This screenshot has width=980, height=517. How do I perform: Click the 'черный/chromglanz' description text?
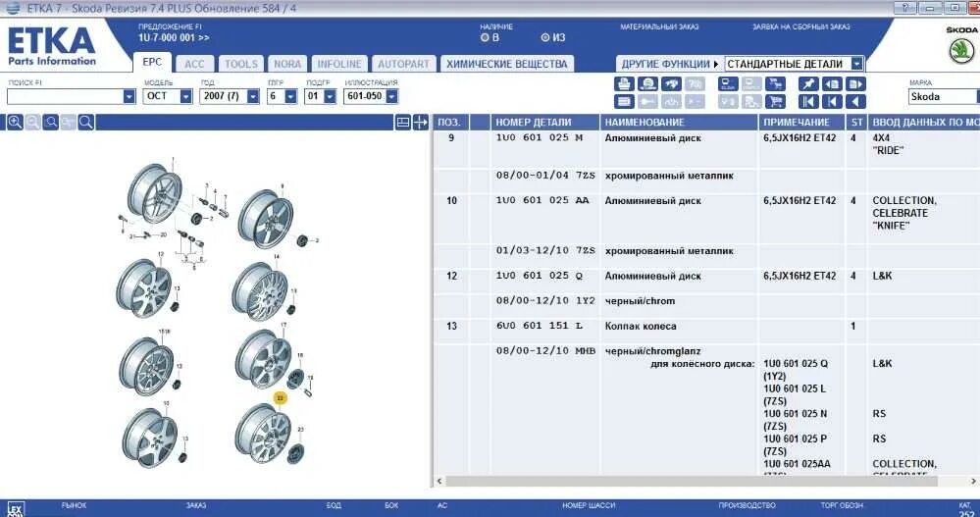(652, 350)
